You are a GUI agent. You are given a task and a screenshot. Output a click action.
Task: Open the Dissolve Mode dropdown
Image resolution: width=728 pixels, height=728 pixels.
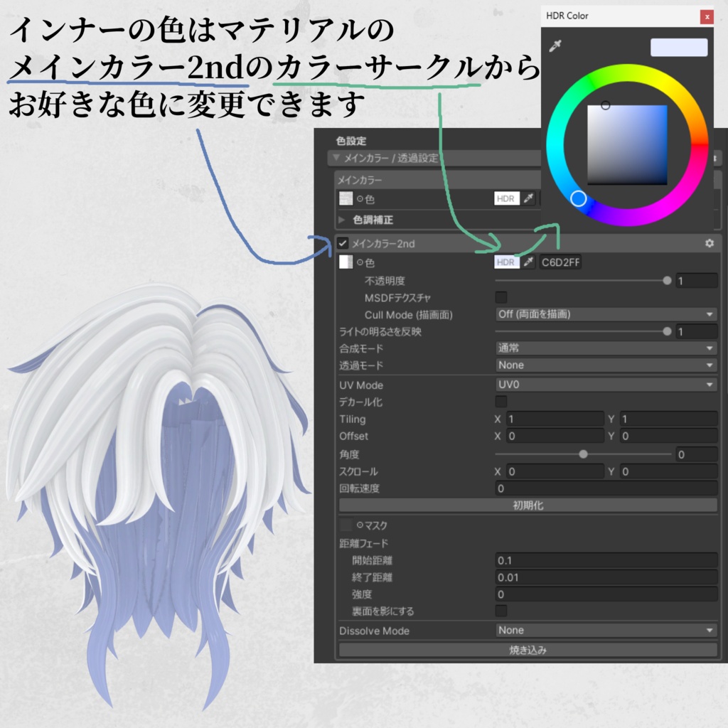tap(606, 631)
